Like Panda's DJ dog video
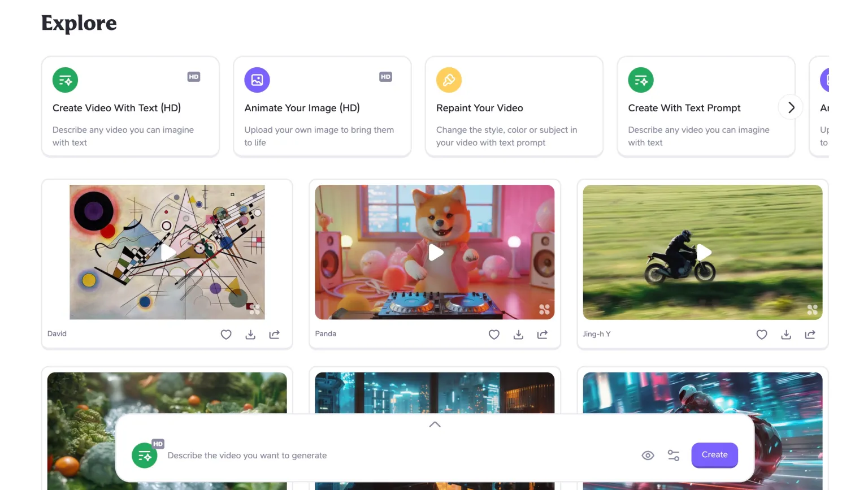Viewport: 868px width, 490px height. tap(494, 335)
